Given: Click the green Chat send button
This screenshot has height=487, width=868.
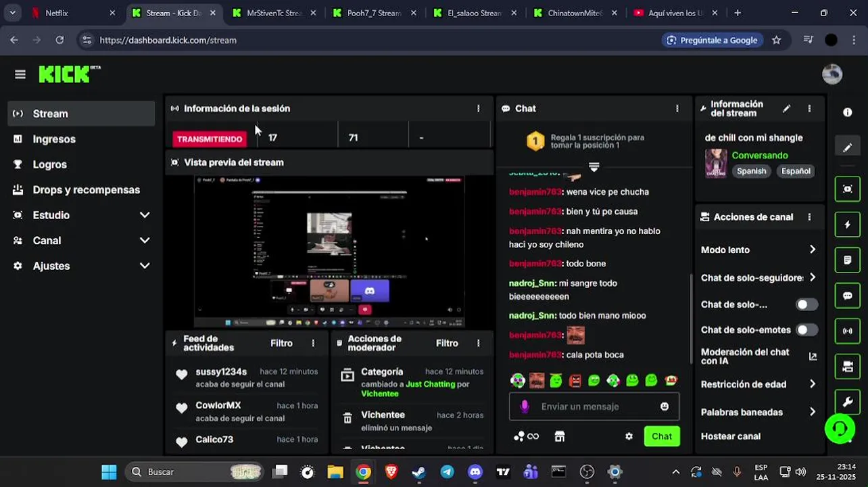Looking at the screenshot, I should point(662,436).
